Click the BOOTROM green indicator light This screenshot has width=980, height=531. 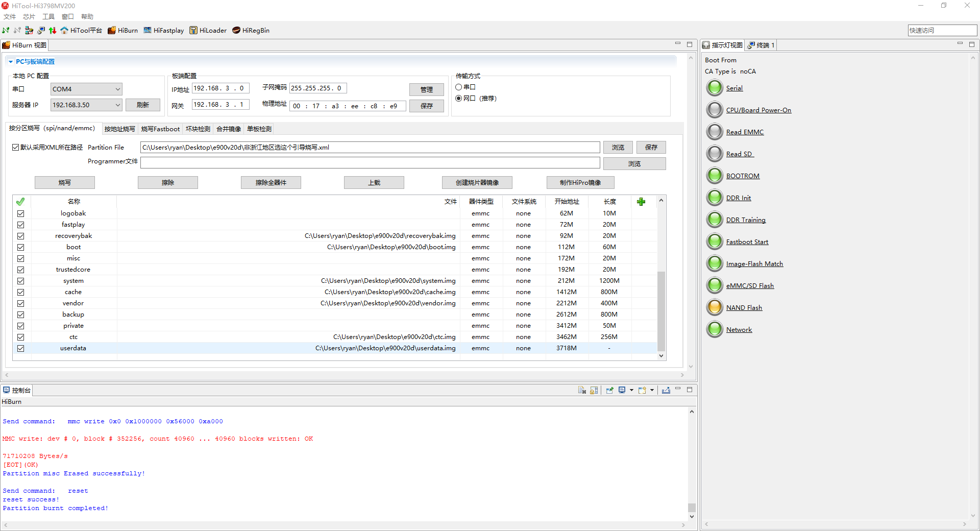coord(715,176)
